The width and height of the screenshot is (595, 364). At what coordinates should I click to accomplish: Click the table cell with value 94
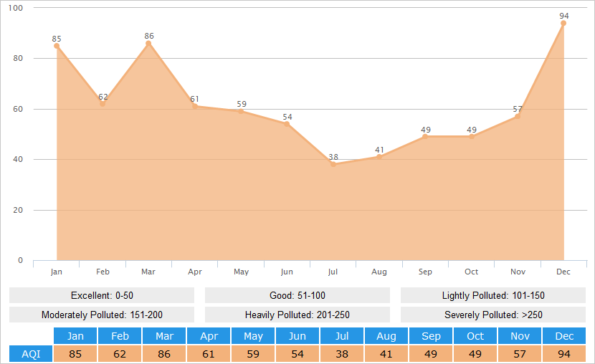(x=564, y=354)
